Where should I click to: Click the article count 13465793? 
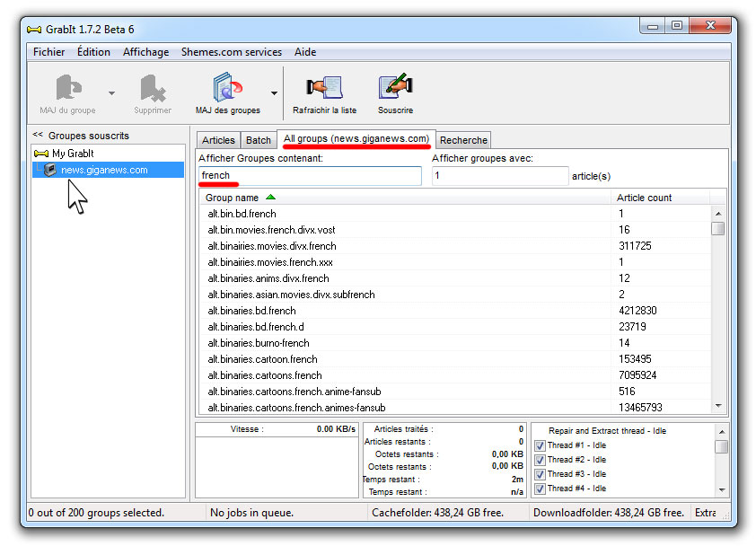(x=640, y=408)
